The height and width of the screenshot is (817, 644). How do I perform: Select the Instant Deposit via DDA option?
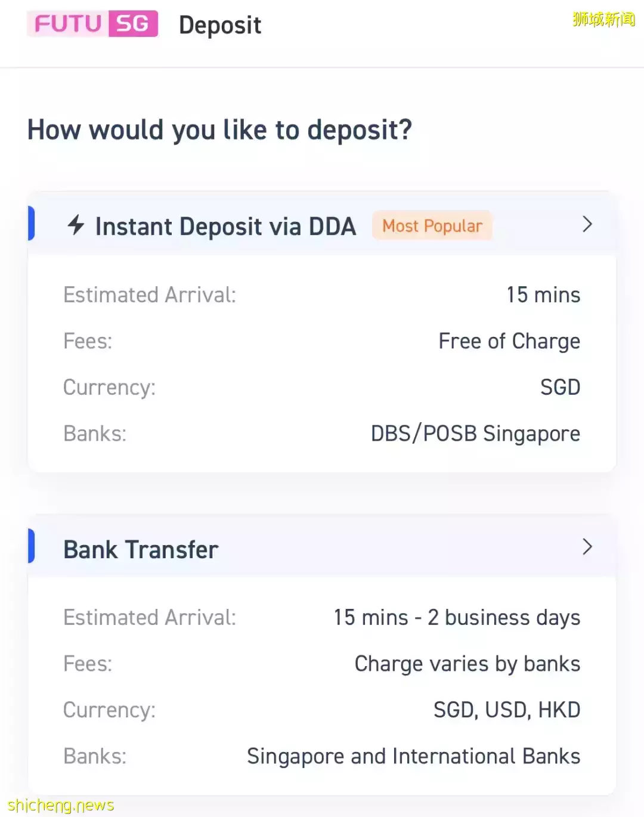coord(225,227)
